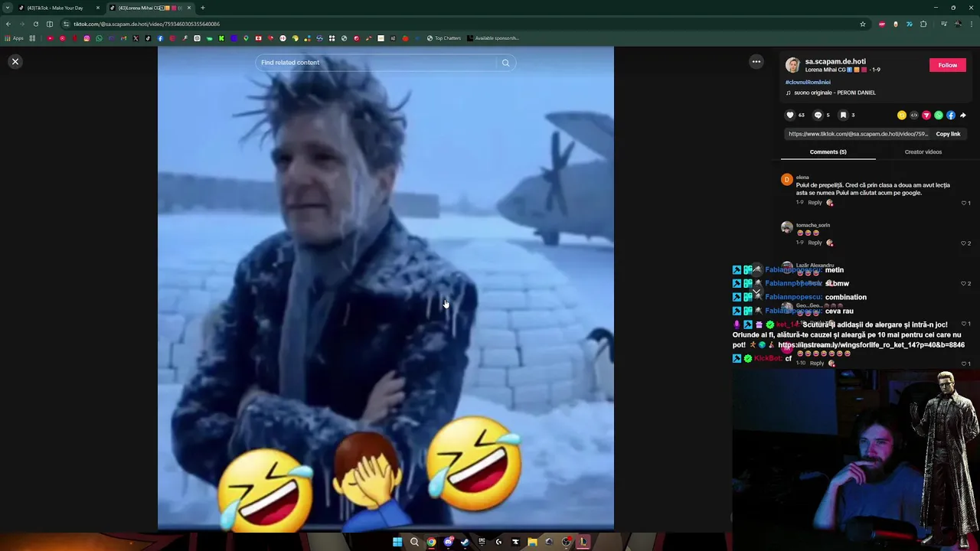Screen dimensions: 980x551
Task: Like tomache_sorin's comment heart
Action: (x=964, y=243)
